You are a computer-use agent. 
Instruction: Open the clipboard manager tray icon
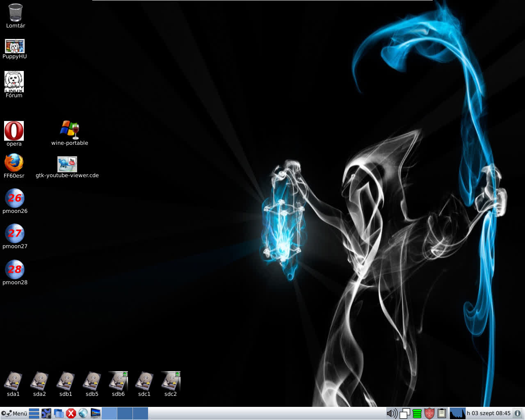tap(442, 413)
